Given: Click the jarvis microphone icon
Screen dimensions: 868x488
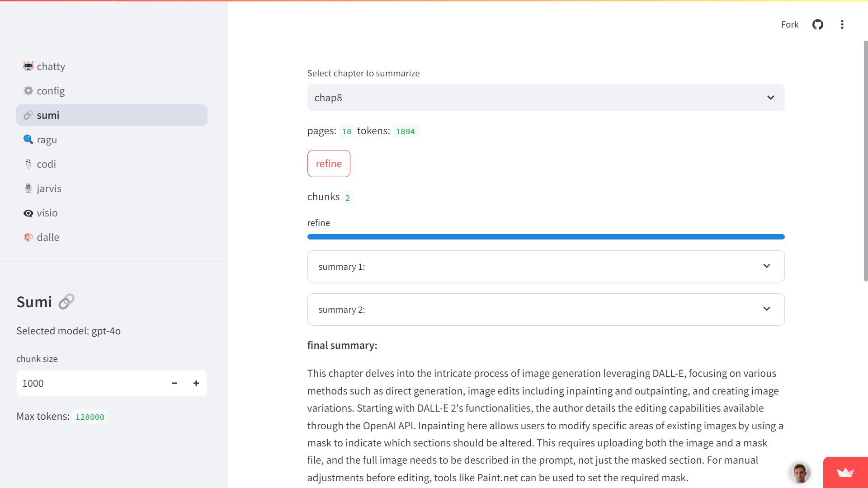Looking at the screenshot, I should (28, 188).
